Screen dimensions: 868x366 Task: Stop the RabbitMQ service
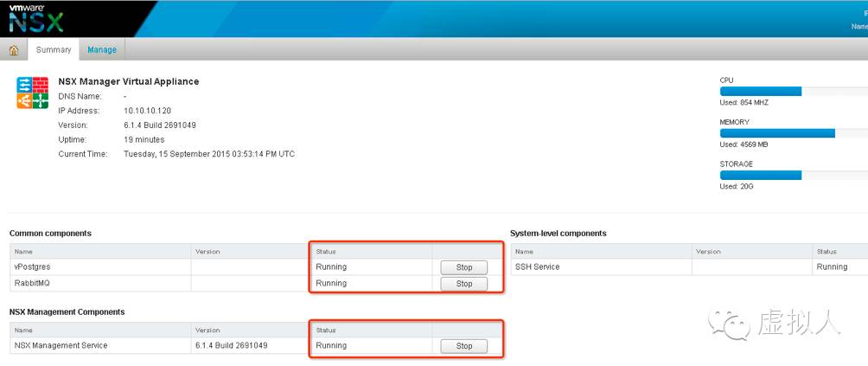point(464,284)
